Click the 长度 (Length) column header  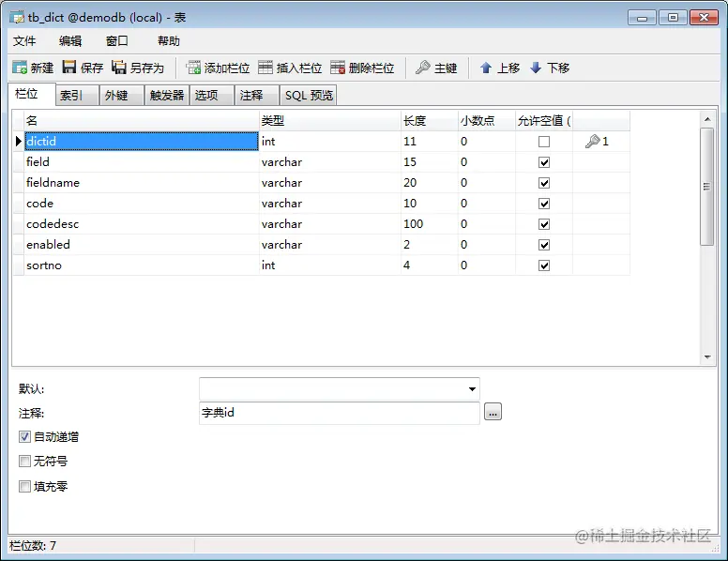(x=429, y=121)
